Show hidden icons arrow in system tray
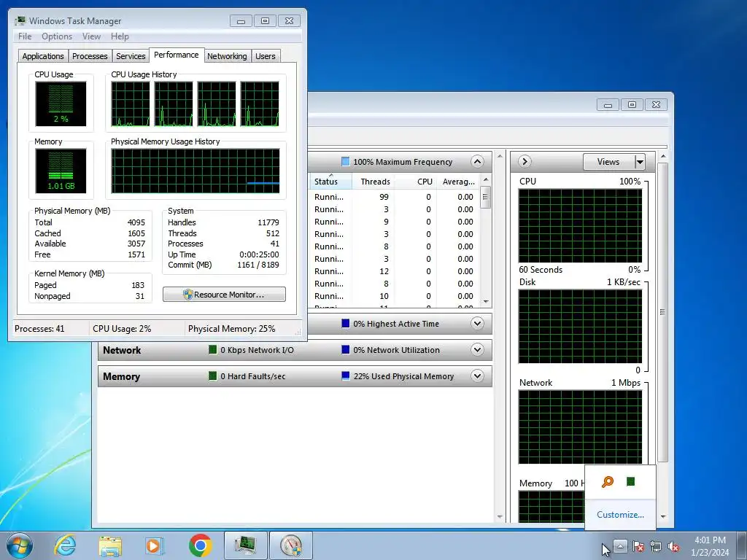The width and height of the screenshot is (747, 560). point(620,545)
